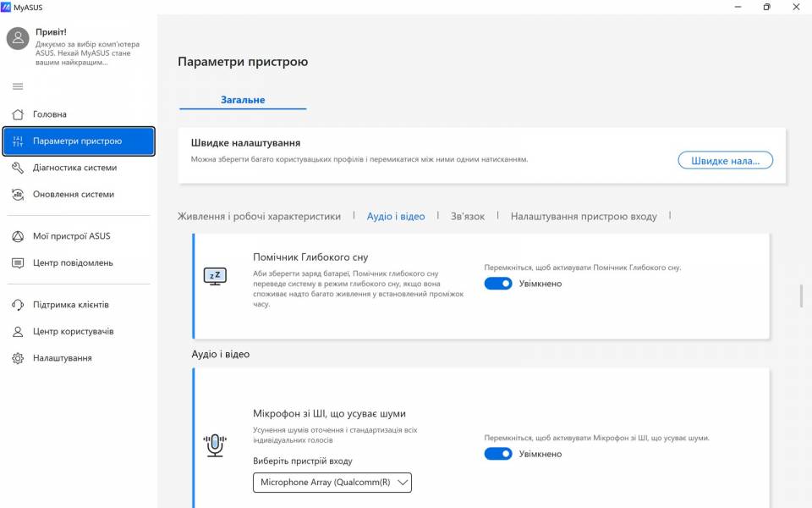Viewport: 812px width, 508px height.
Task: Expand the Microphone Array input device dropdown
Action: coord(332,483)
